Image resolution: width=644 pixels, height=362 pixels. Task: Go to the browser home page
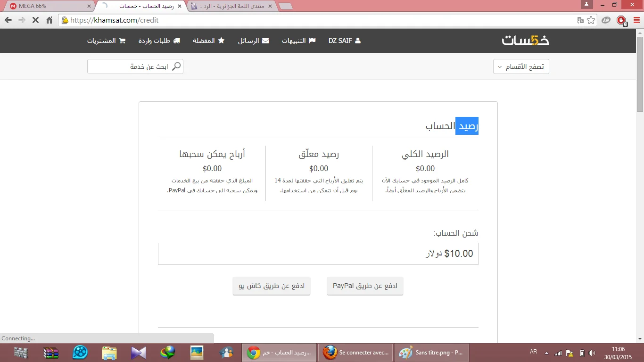(x=50, y=20)
